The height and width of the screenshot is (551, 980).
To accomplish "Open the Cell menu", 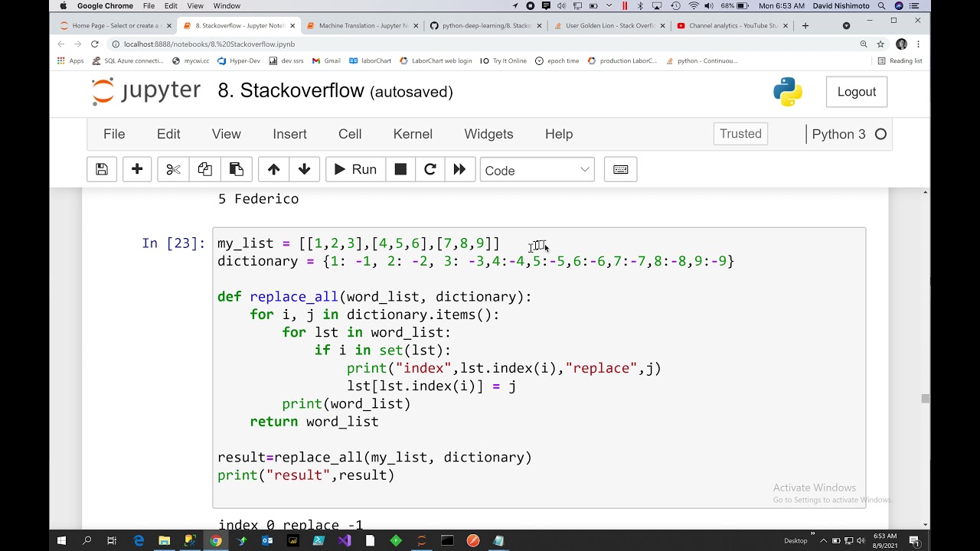I will tap(350, 134).
